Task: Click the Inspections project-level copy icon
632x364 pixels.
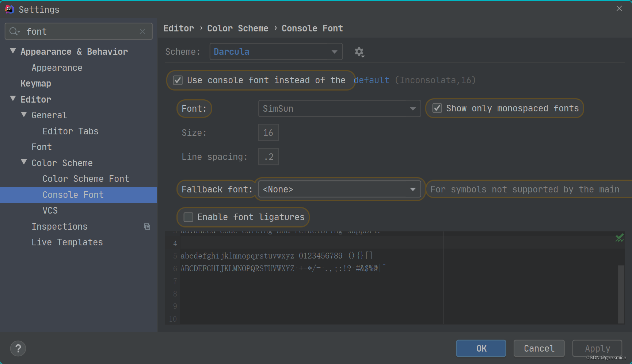Action: coord(147,227)
